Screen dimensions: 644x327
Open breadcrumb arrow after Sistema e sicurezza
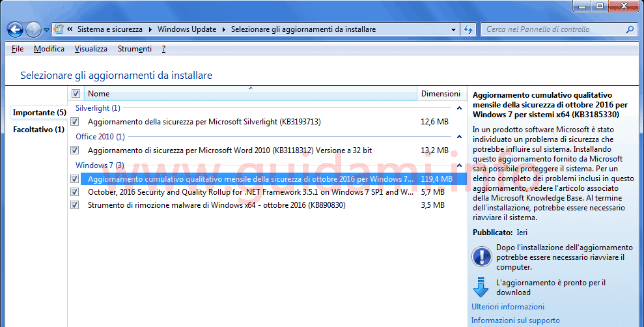click(150, 29)
